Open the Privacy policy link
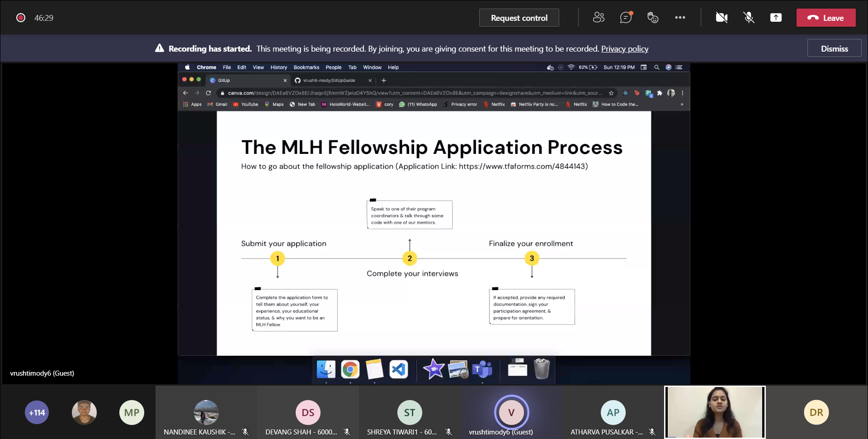868x439 pixels. [624, 48]
